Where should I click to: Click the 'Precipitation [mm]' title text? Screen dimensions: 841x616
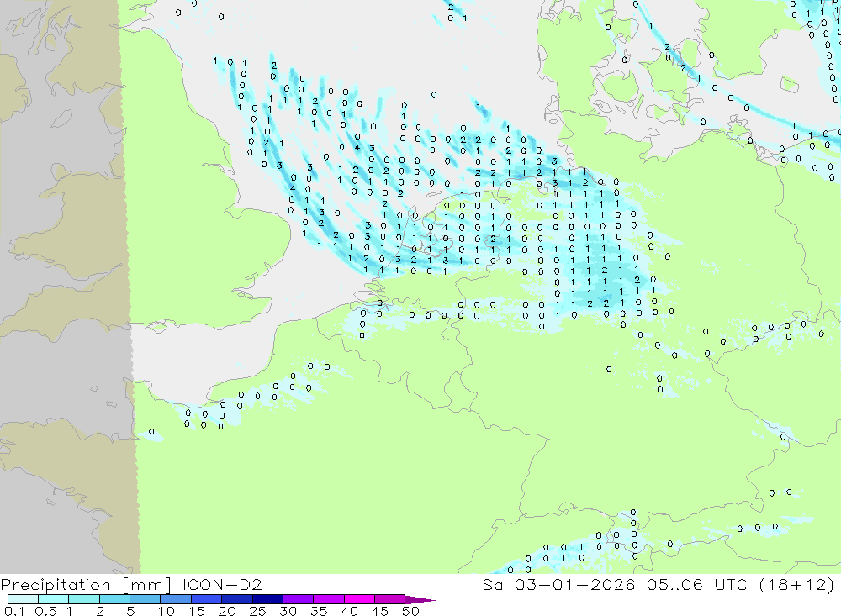[x=86, y=584]
